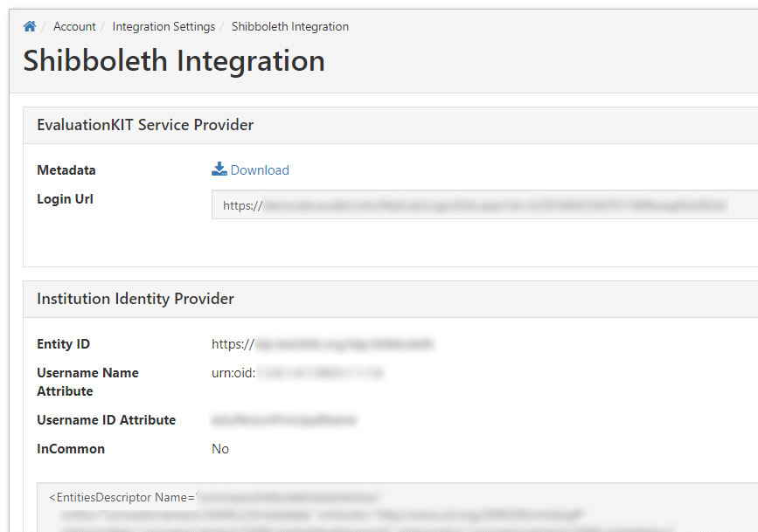The image size is (758, 532).
Task: Go to the home page icon
Action: [x=30, y=26]
